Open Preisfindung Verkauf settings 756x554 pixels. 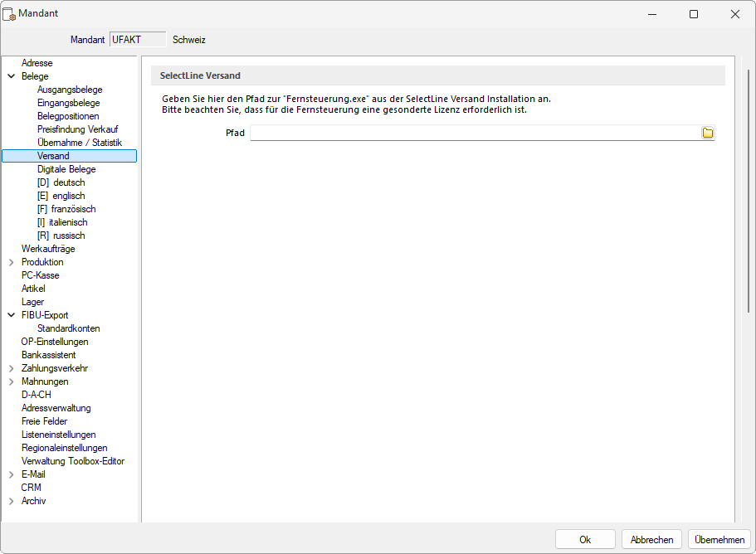[x=78, y=129]
